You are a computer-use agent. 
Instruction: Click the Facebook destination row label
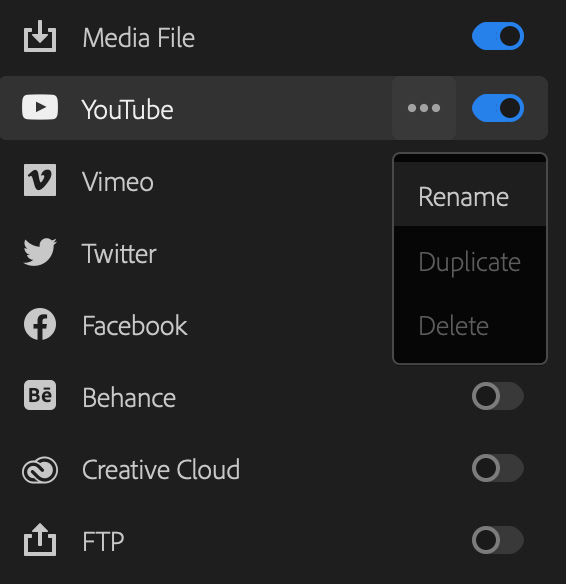[x=135, y=326]
